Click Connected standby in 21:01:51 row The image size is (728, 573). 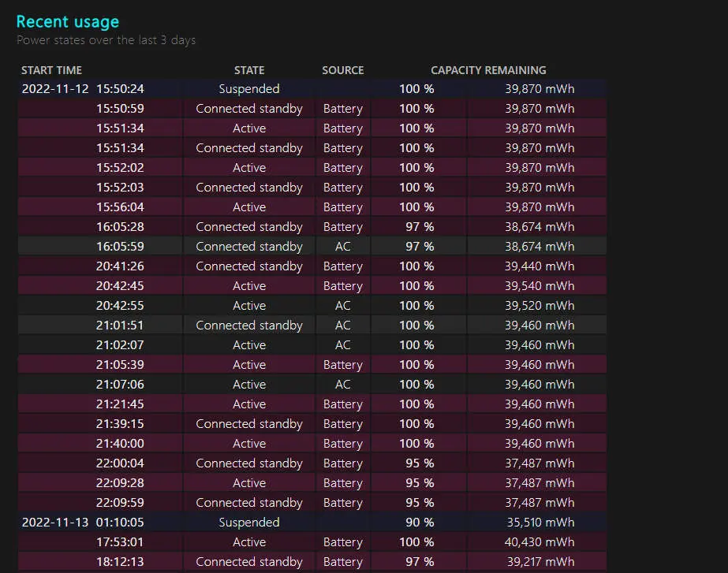coord(249,326)
